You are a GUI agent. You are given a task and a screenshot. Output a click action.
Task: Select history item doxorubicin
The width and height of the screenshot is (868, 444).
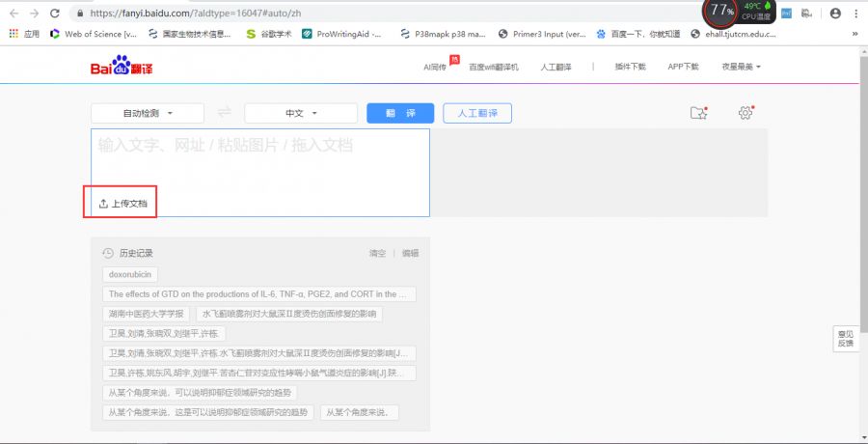click(x=130, y=274)
